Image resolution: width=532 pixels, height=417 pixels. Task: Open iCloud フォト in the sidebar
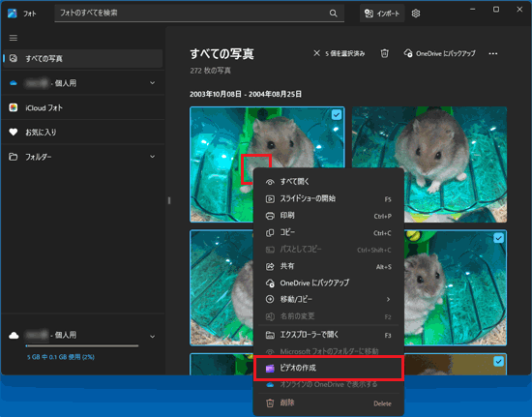point(82,108)
